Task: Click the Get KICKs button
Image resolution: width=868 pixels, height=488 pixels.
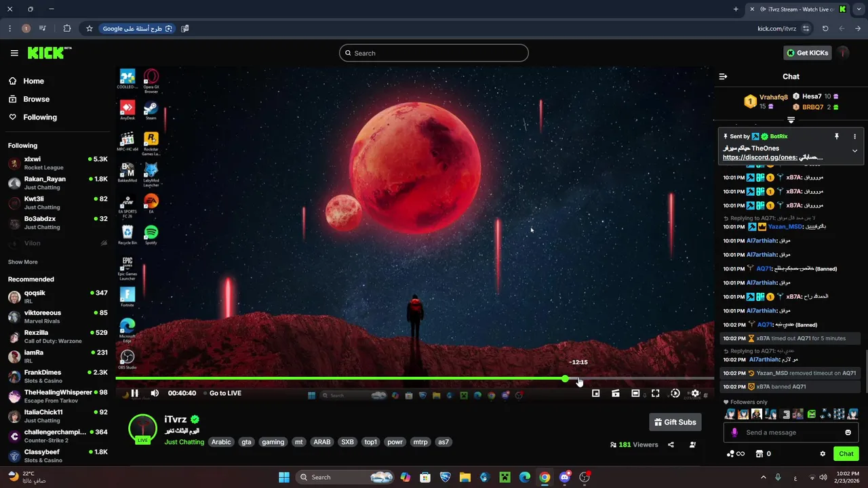Action: (x=808, y=53)
